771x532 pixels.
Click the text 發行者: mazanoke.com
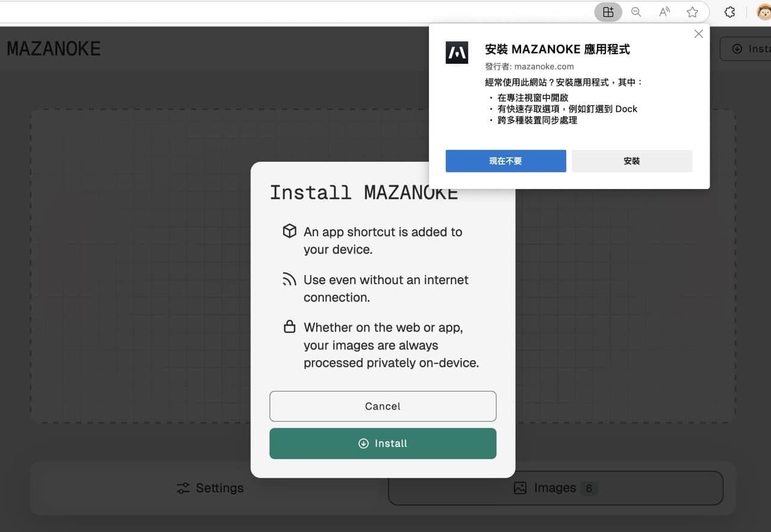click(529, 66)
